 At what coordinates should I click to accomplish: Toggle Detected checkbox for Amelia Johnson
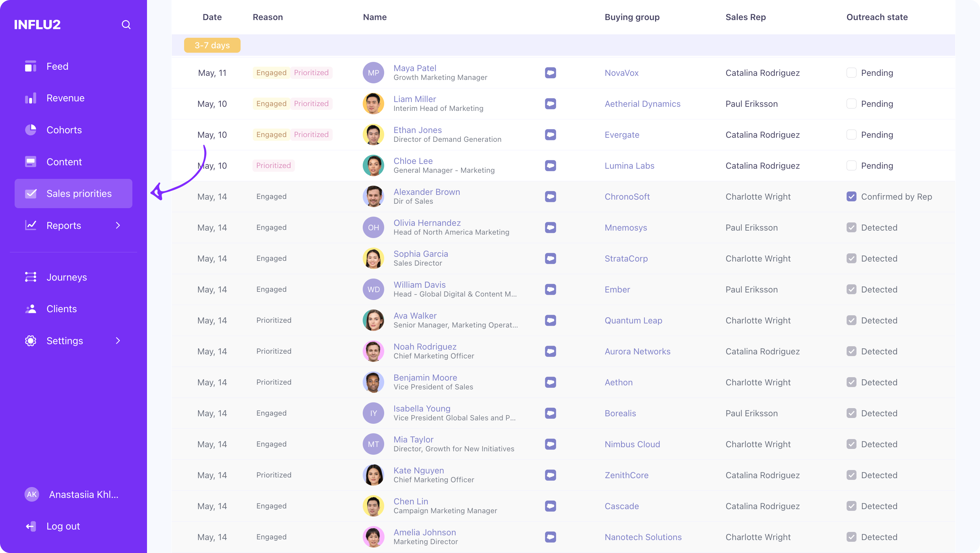pyautogui.click(x=851, y=537)
